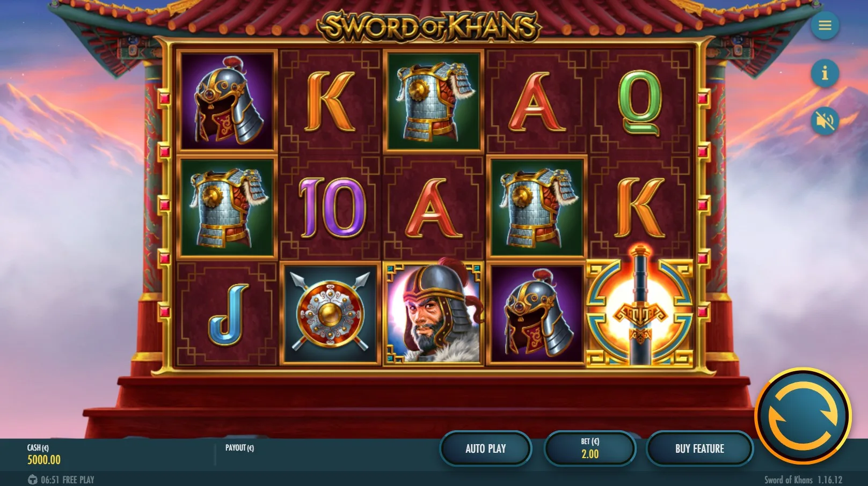
Task: Click the cash balance display
Action: [44, 454]
